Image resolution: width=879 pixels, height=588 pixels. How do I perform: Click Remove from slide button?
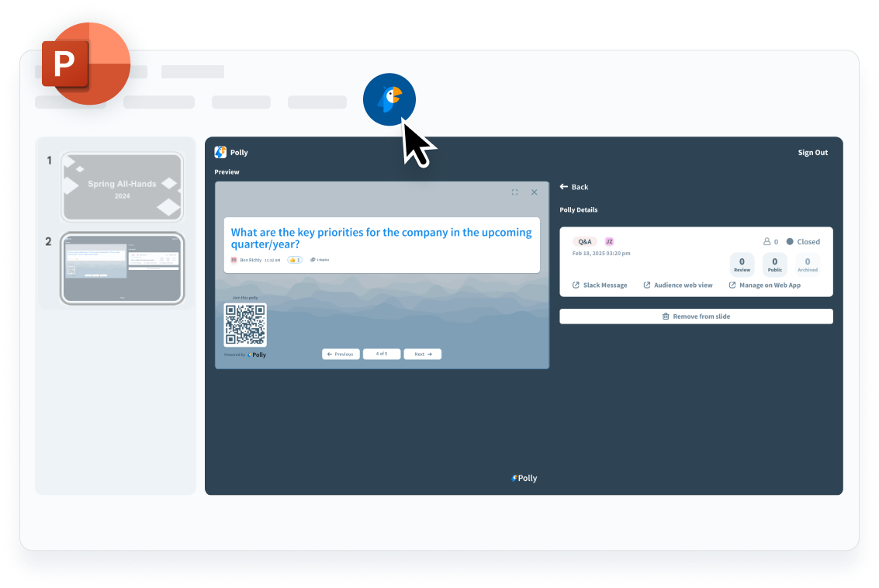pos(696,316)
